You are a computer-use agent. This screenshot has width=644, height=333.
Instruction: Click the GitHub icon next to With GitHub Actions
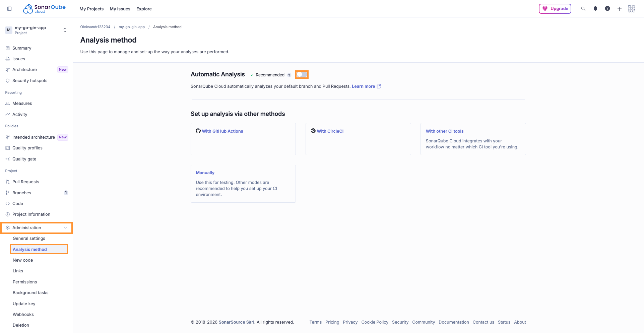[x=198, y=131]
